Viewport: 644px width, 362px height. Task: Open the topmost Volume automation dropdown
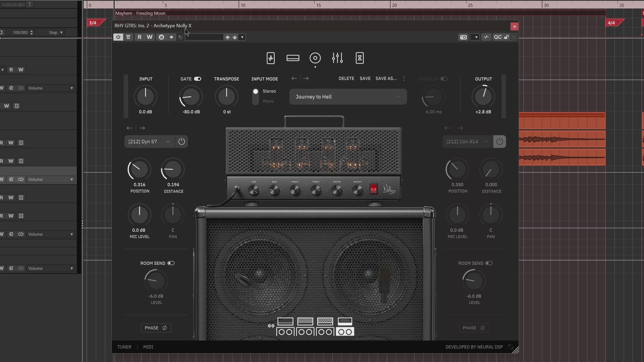point(50,88)
